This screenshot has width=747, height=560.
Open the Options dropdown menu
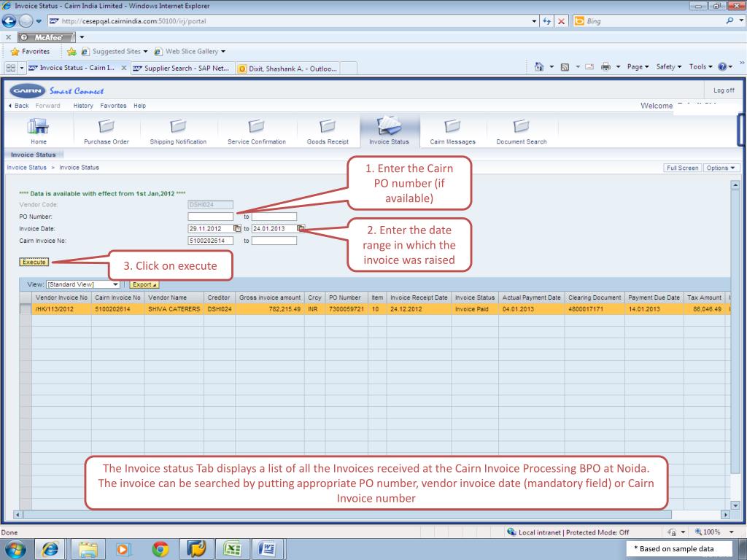click(721, 168)
